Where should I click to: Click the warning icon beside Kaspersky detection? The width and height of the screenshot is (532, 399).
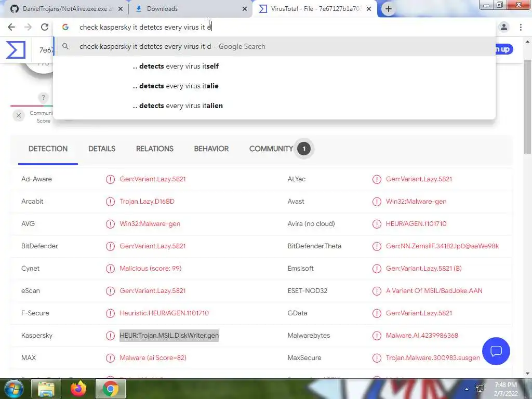click(110, 336)
